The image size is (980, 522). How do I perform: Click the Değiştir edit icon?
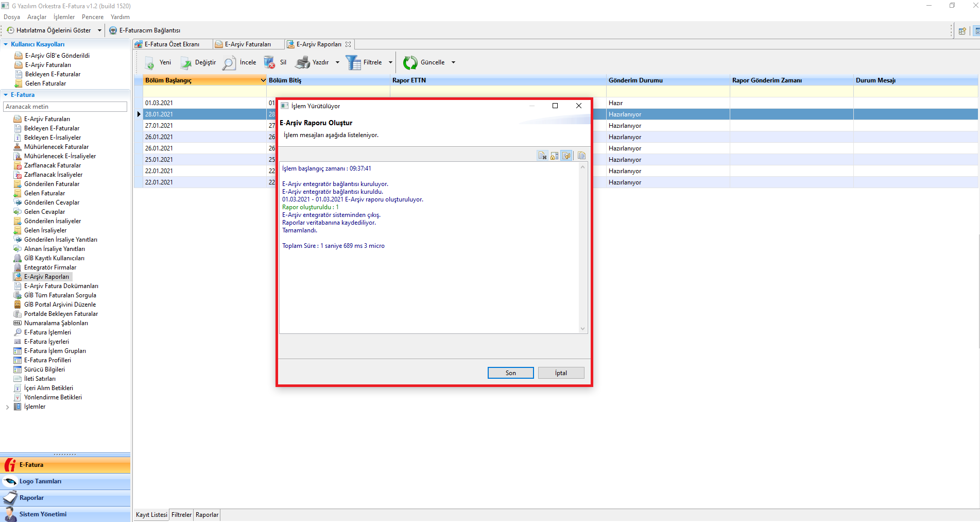click(185, 63)
